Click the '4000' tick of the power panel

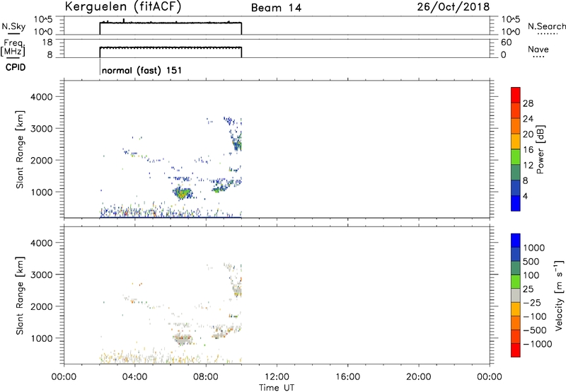tap(41, 97)
